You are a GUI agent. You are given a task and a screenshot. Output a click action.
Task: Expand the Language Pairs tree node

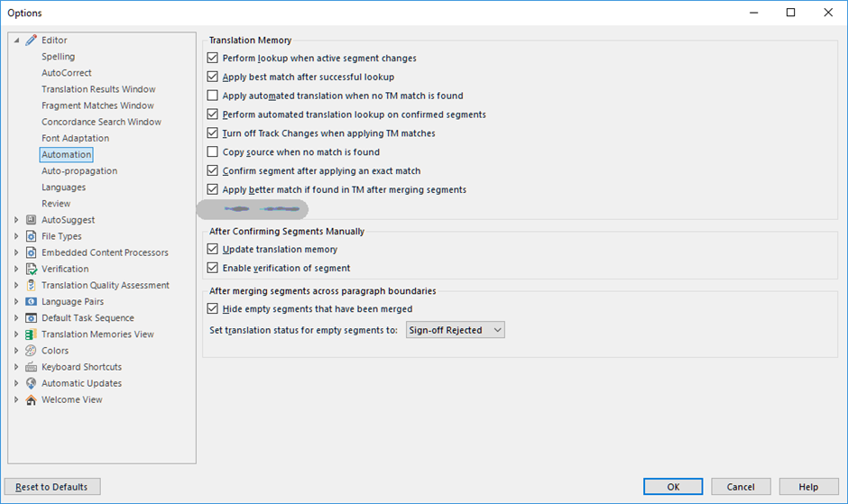[x=16, y=301]
